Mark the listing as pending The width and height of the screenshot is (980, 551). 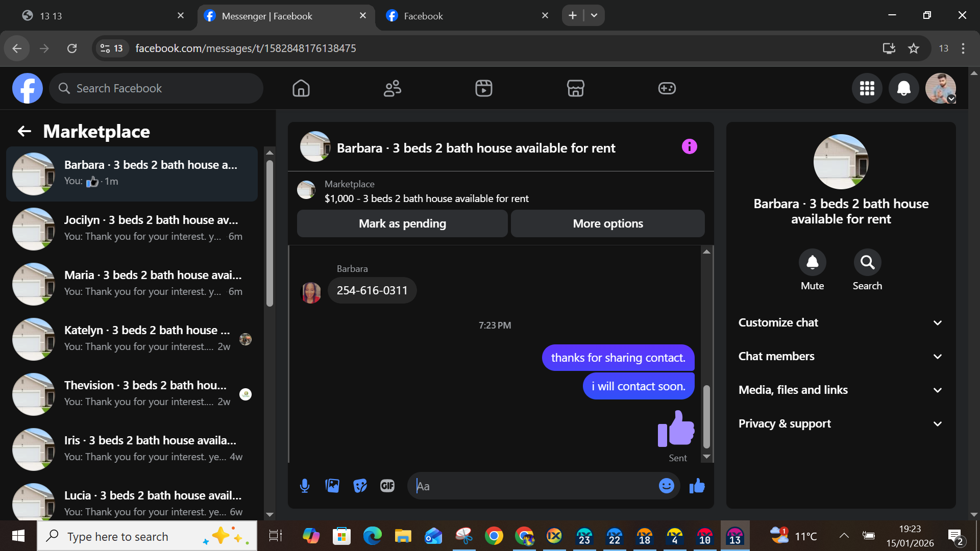click(402, 223)
